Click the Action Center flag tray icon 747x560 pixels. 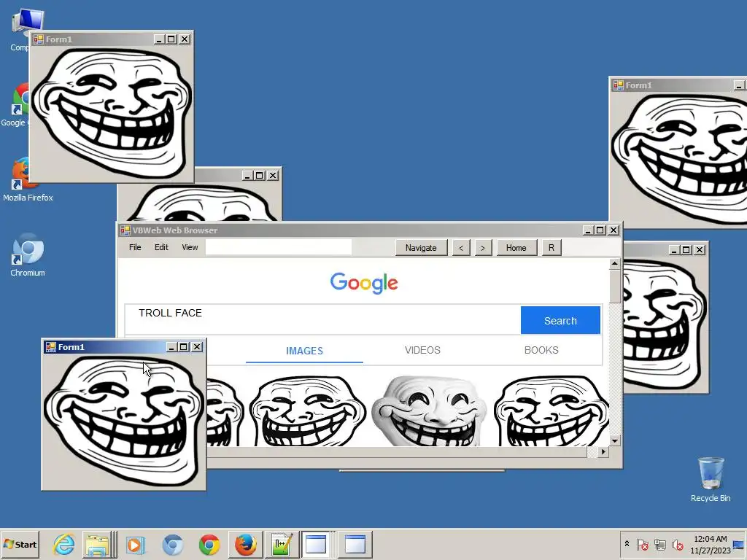(x=643, y=544)
